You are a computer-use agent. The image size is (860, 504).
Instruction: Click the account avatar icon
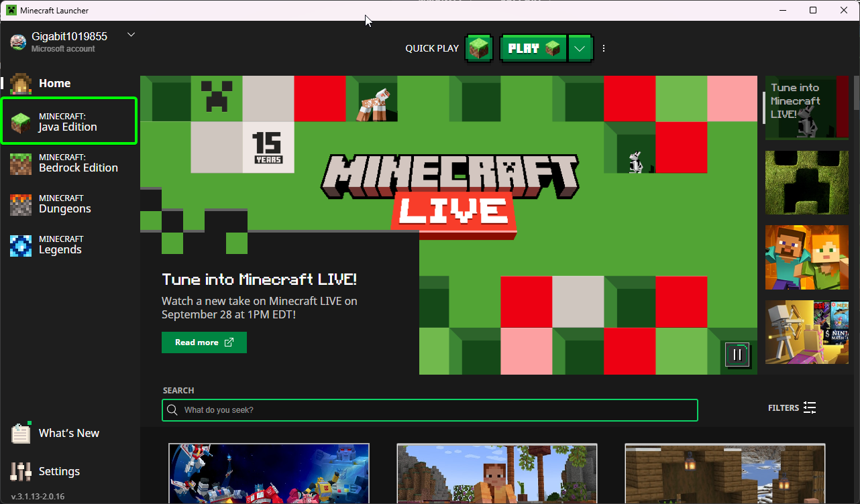coord(18,42)
